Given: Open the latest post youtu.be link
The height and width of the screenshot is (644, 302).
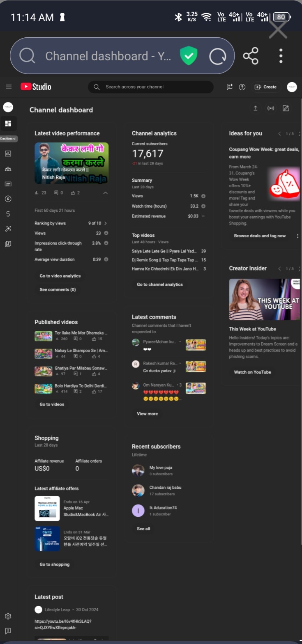Looking at the screenshot, I should click(x=63, y=624).
